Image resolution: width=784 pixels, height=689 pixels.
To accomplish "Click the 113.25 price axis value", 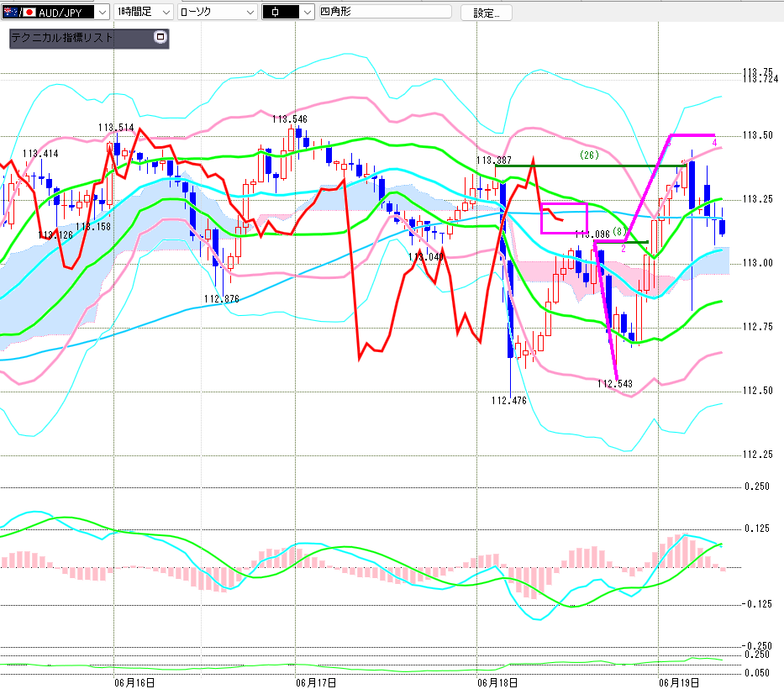I will [757, 199].
